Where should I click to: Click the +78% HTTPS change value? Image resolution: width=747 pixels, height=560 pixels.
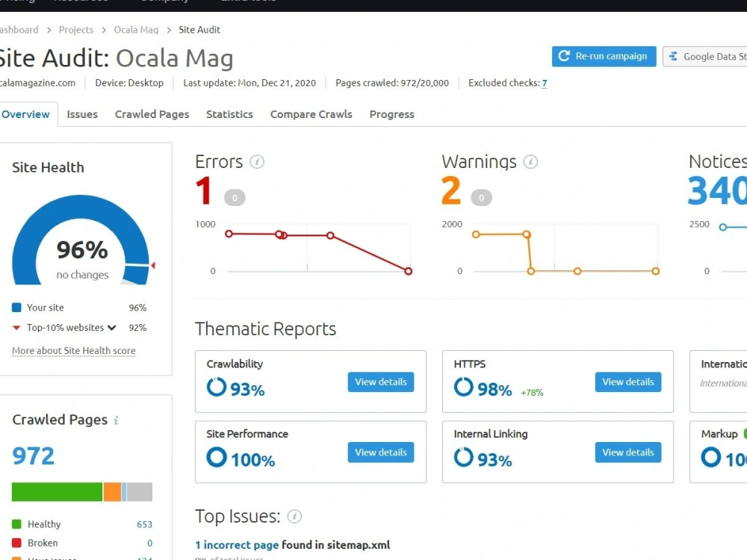pyautogui.click(x=532, y=393)
